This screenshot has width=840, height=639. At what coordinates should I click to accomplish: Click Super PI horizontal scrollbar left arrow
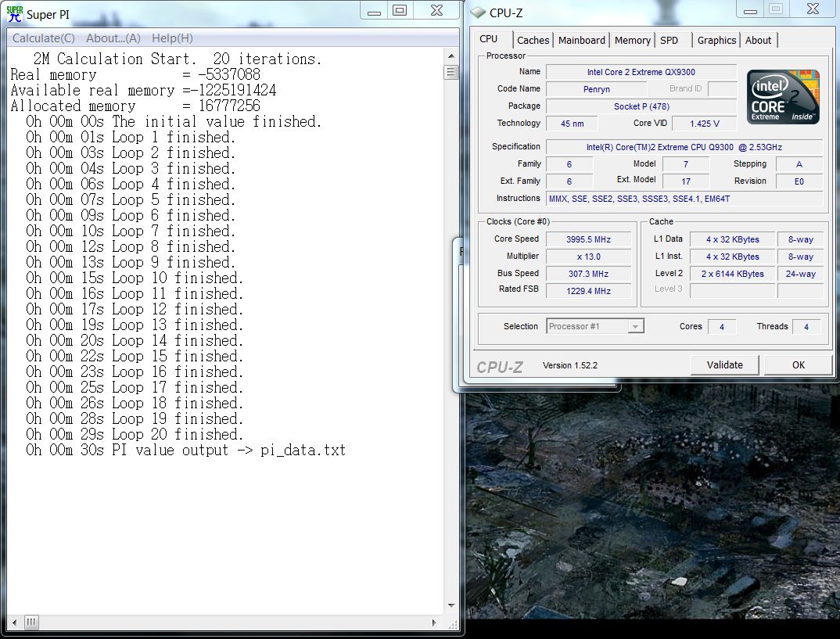14,622
